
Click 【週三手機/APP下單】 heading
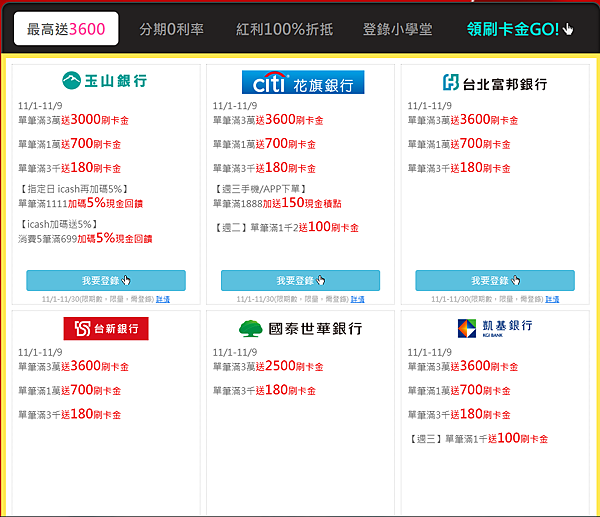(x=260, y=189)
